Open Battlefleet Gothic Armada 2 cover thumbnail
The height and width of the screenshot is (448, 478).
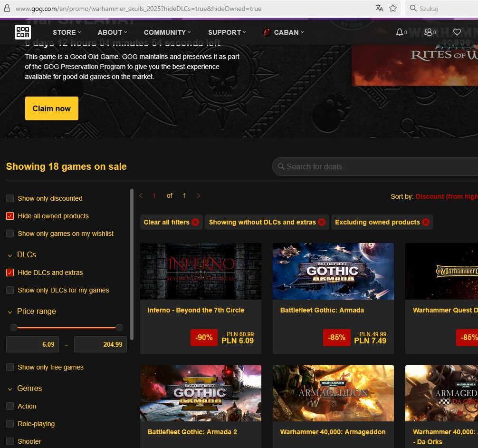coord(201,393)
